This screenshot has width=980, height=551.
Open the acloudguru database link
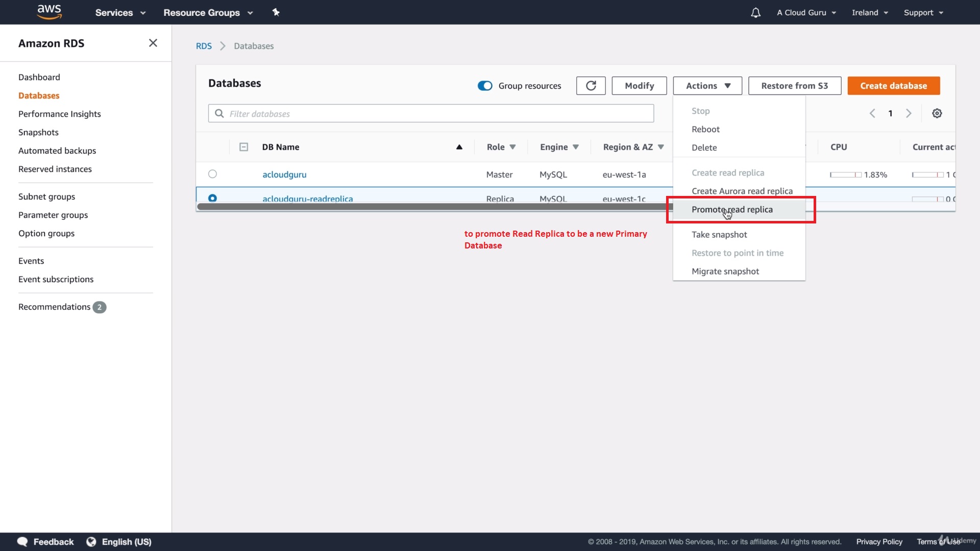pos(284,174)
